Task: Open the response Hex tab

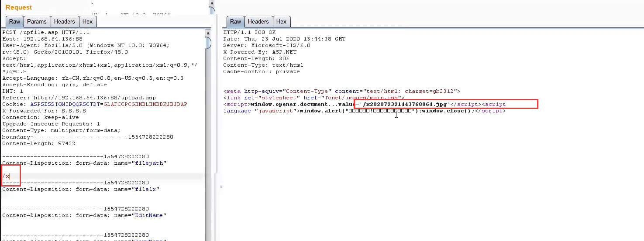Action: 281,22
